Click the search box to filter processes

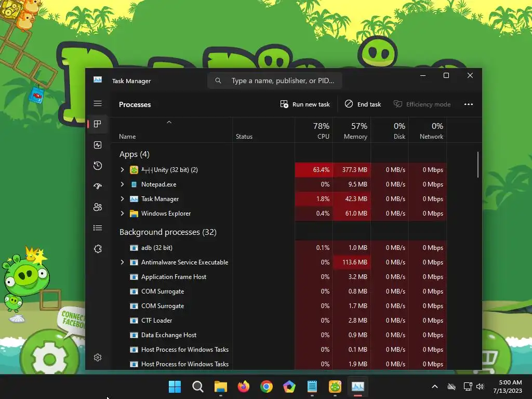click(274, 81)
